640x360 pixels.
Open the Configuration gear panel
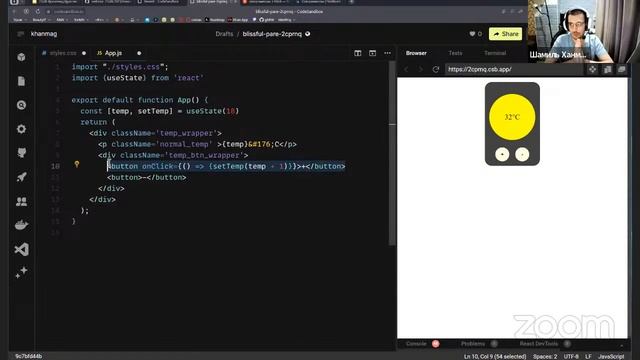click(x=22, y=129)
